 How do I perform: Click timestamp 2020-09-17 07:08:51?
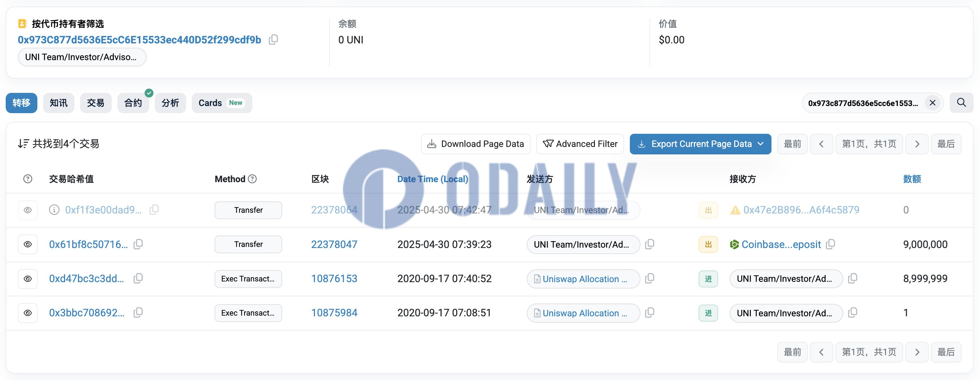444,313
